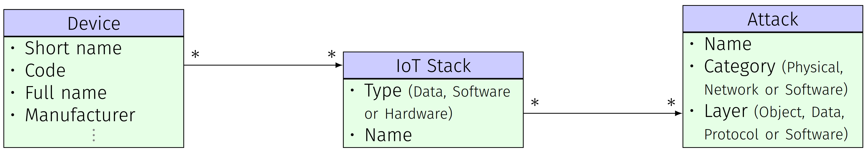Click the Device class header
Image resolution: width=868 pixels, height=152 pixels.
(94, 23)
